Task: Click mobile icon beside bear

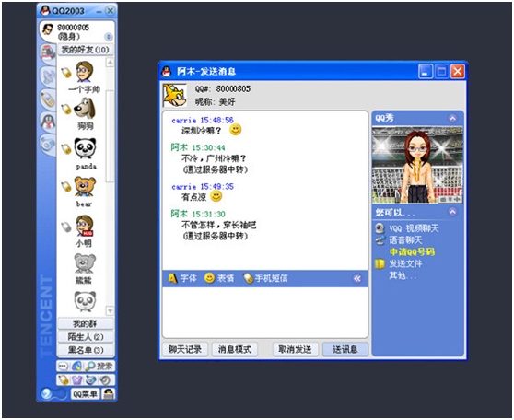Action: pos(66,187)
